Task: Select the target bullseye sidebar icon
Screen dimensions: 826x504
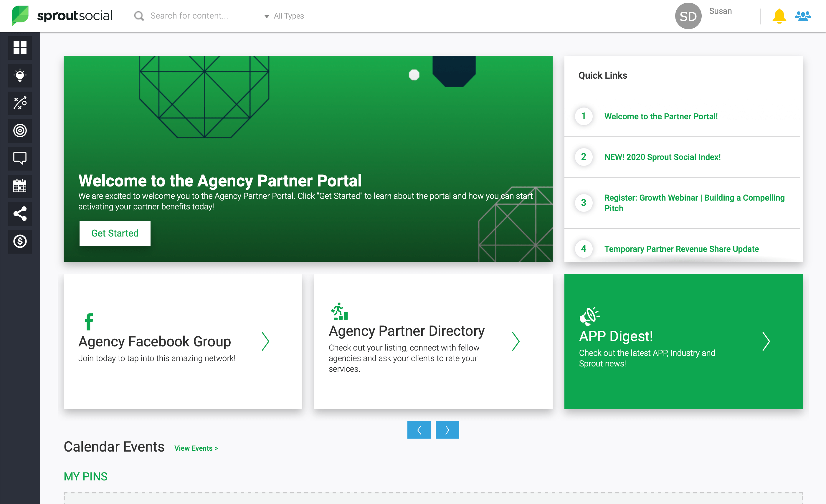Action: point(20,131)
